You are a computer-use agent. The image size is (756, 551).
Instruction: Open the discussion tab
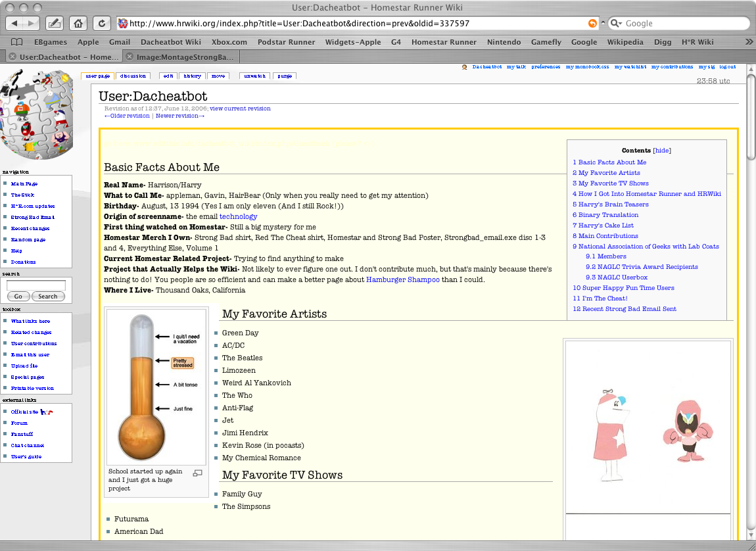coord(133,76)
